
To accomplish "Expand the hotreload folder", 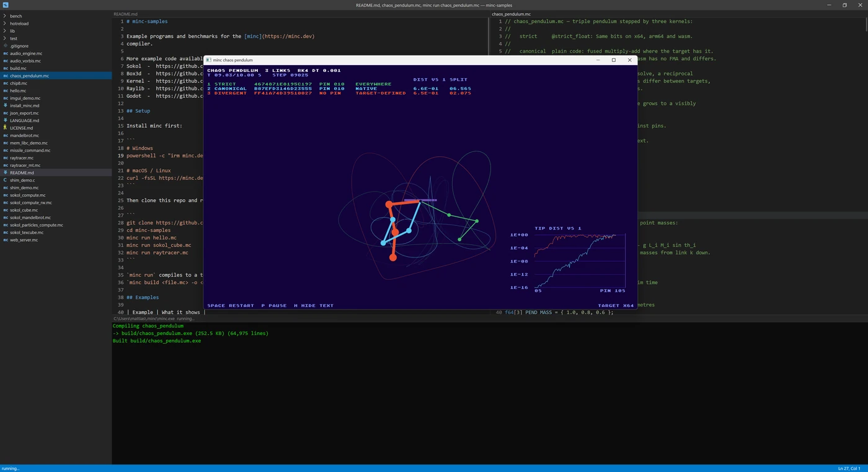I will click(x=5, y=24).
